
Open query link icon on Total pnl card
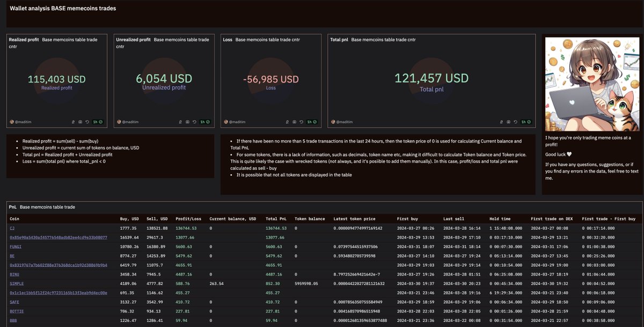click(x=501, y=122)
